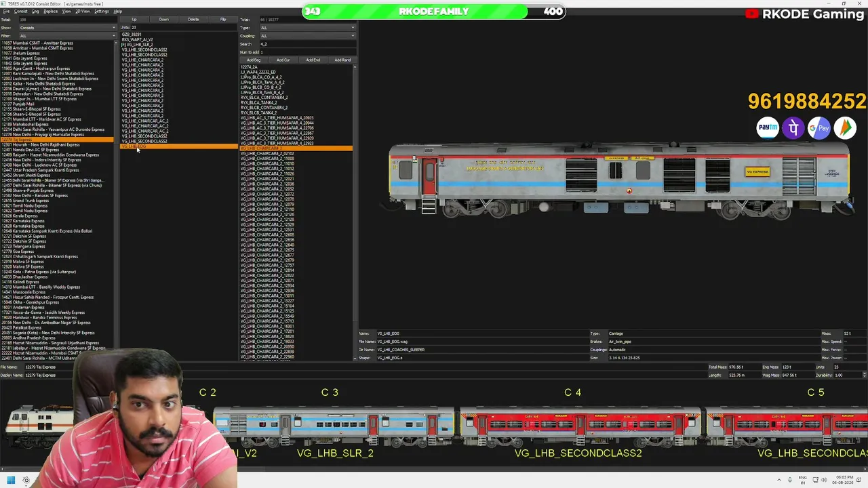Click the Down button

pyautogui.click(x=164, y=20)
